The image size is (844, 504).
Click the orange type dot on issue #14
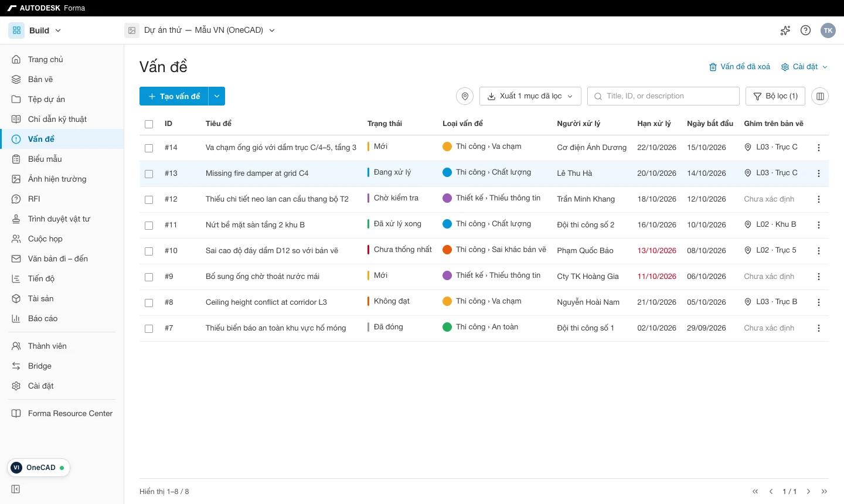click(x=447, y=147)
